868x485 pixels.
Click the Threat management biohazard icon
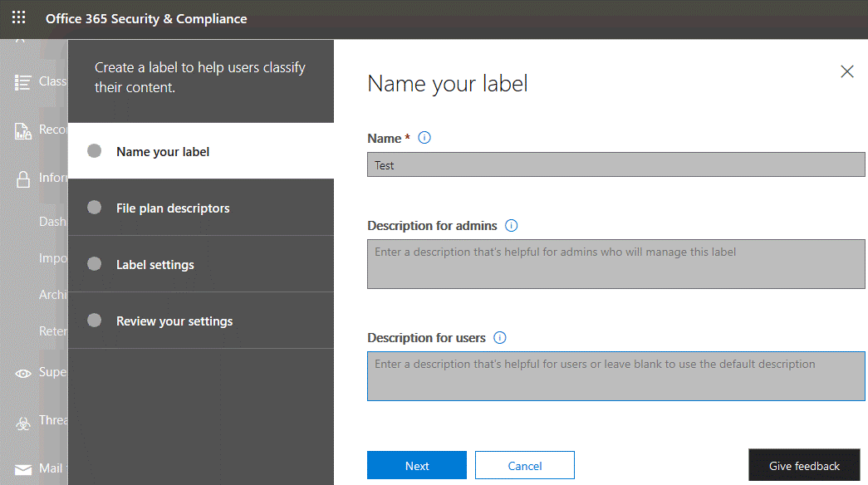click(23, 421)
